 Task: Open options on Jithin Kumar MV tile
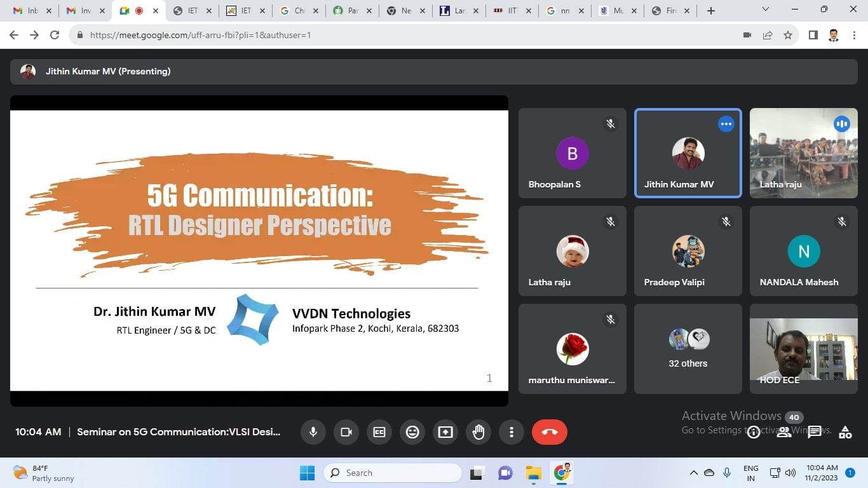pyautogui.click(x=726, y=125)
